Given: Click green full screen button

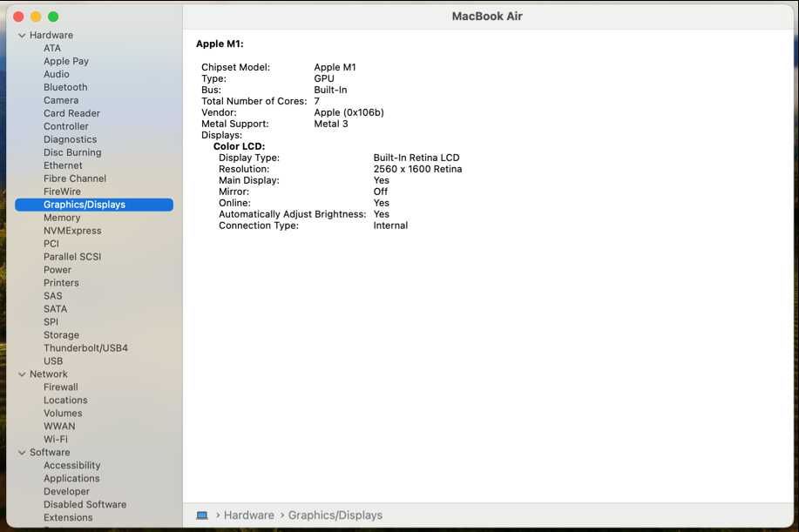Looking at the screenshot, I should pyautogui.click(x=53, y=17).
